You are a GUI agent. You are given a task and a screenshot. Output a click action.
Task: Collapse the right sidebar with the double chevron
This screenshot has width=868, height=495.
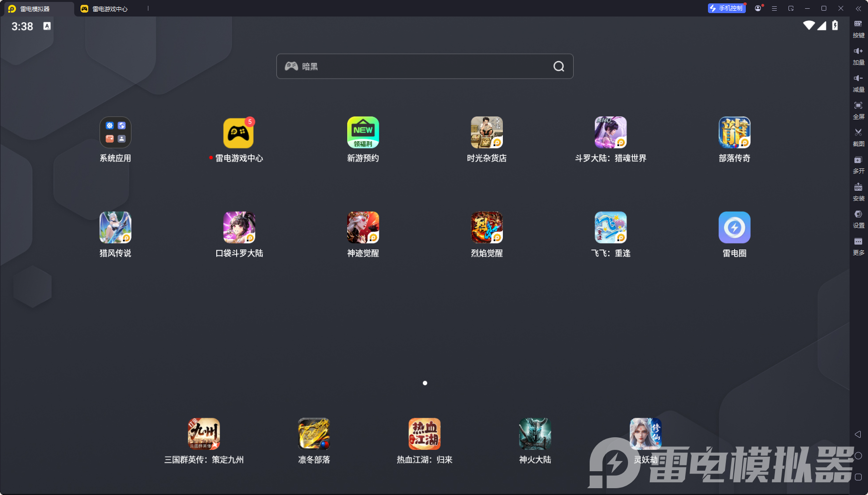858,8
